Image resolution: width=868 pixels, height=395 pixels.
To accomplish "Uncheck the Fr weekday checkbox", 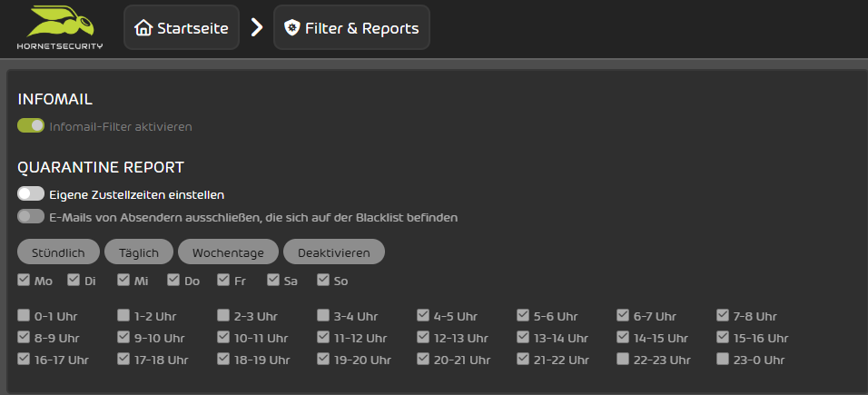I will click(223, 280).
